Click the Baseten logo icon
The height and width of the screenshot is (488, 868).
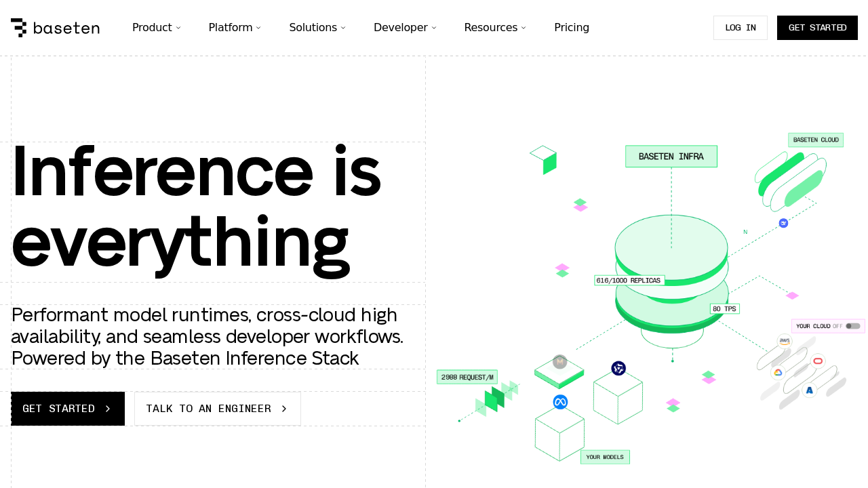(x=19, y=28)
